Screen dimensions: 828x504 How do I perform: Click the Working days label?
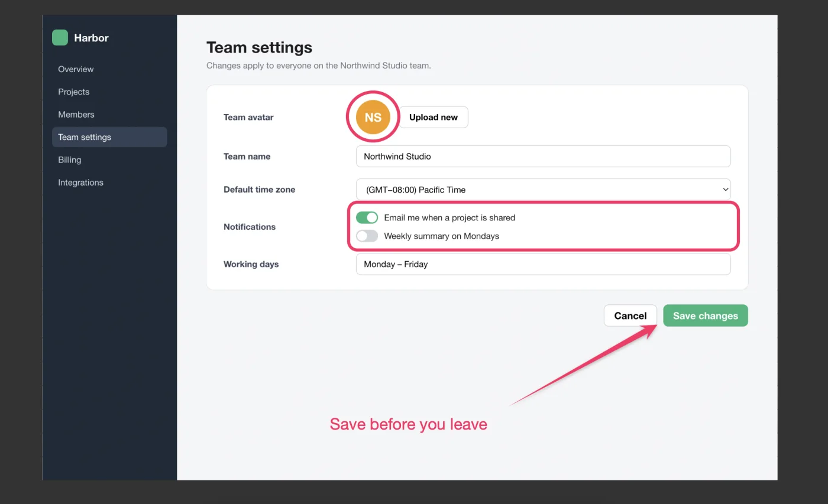[x=251, y=264]
